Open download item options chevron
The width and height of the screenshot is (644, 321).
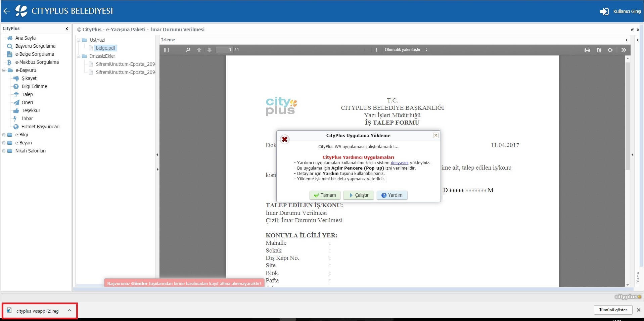70,311
